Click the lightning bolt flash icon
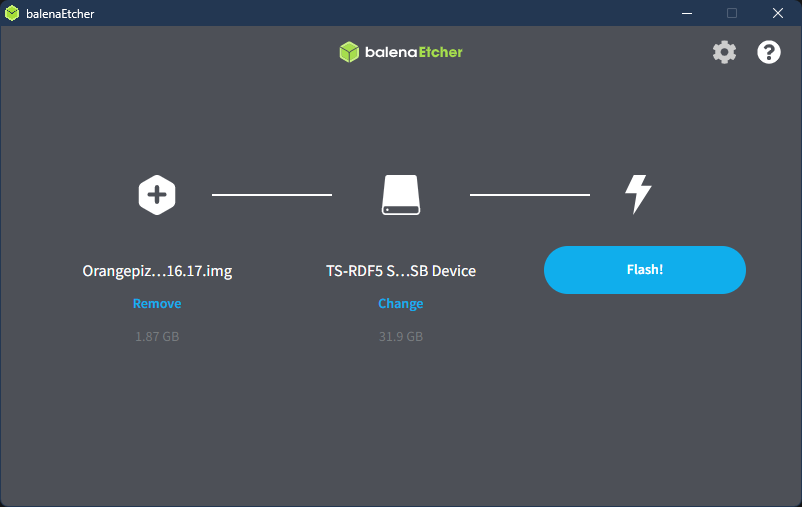 click(x=638, y=194)
